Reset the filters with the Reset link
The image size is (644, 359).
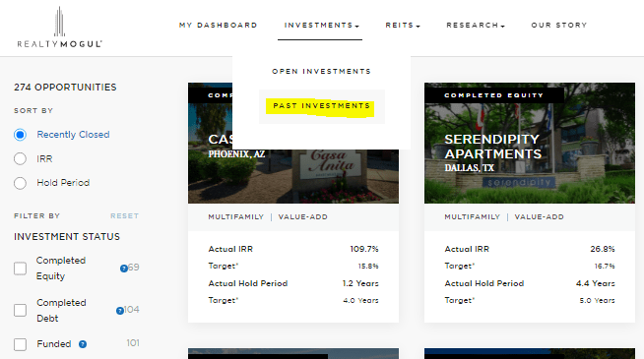coord(124,215)
